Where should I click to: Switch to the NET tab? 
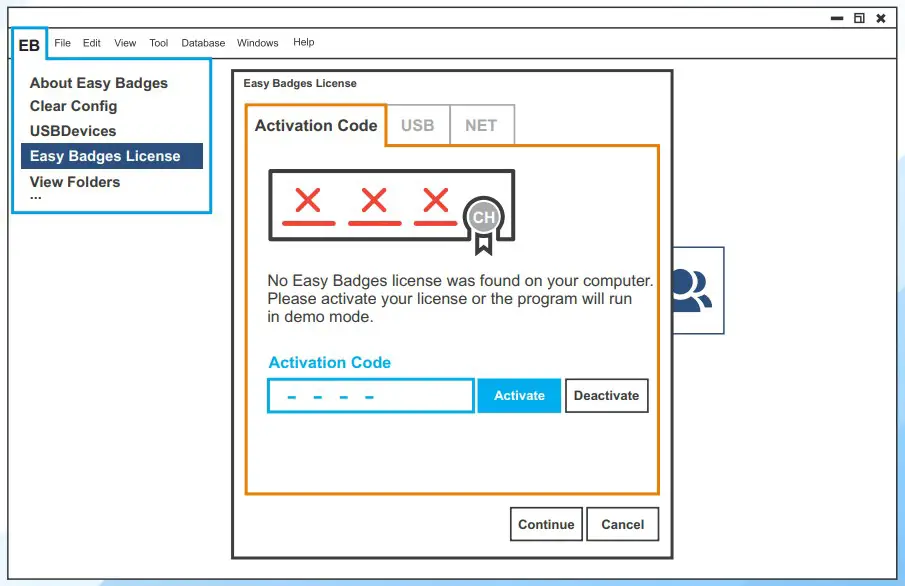481,125
